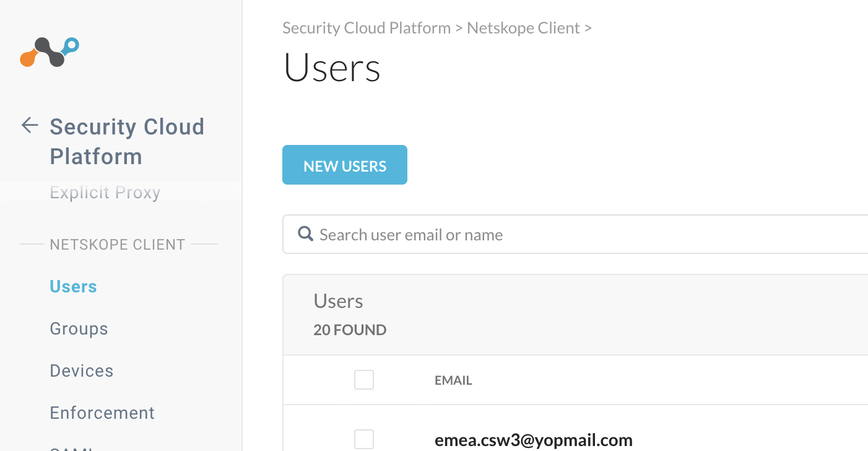Open the Devices section
Image resolution: width=868 pixels, height=451 pixels.
(x=81, y=371)
